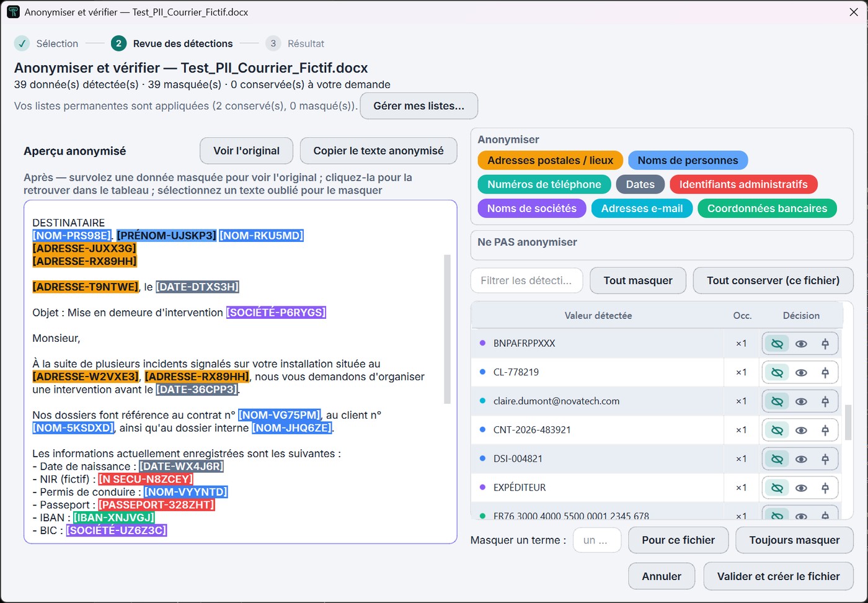Click the masked tag [ADRESSE-W2VXE3]
Image resolution: width=868 pixels, height=603 pixels.
point(86,377)
